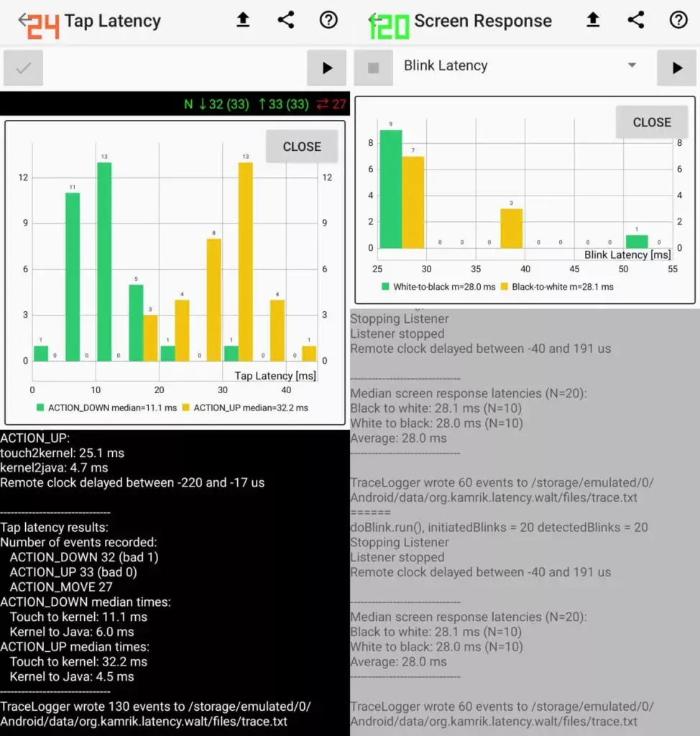The image size is (700, 736).
Task: Open the Blink Latency test type dropdown
Action: coord(521,65)
